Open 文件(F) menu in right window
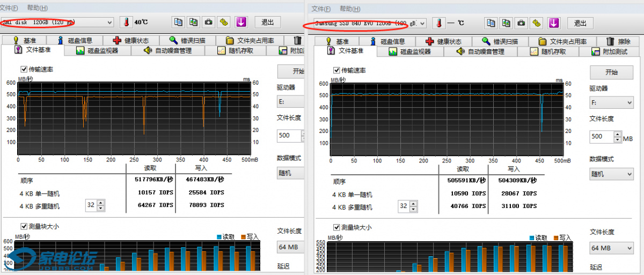 point(321,9)
